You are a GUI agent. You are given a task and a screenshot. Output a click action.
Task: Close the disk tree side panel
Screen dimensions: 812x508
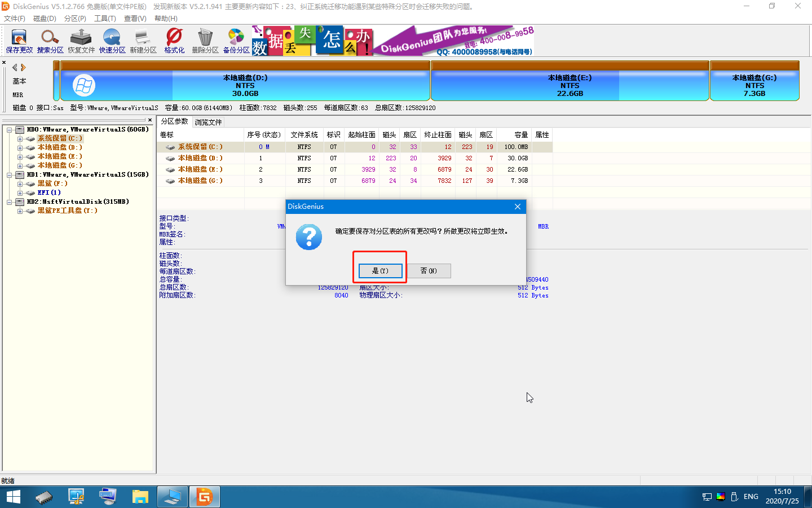click(150, 120)
